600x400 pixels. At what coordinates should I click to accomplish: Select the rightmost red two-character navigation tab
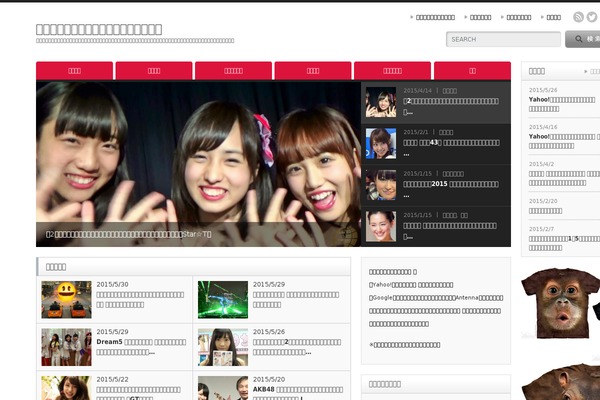point(472,71)
